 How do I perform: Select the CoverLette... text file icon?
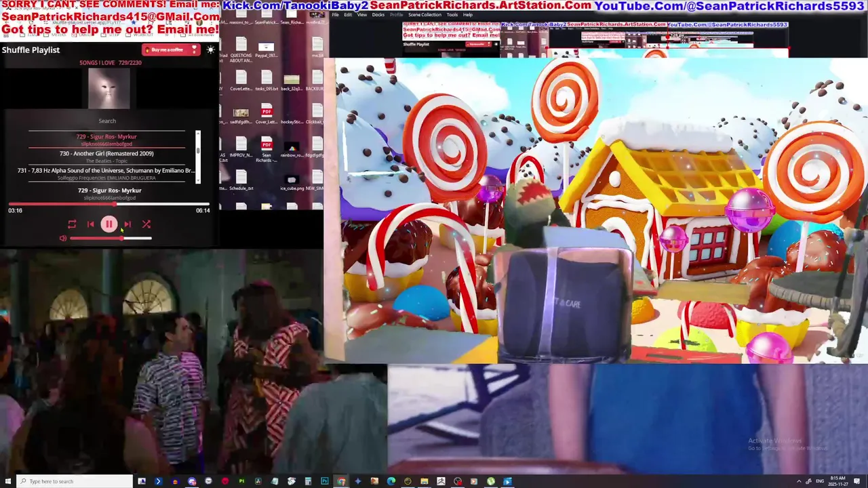(x=241, y=80)
